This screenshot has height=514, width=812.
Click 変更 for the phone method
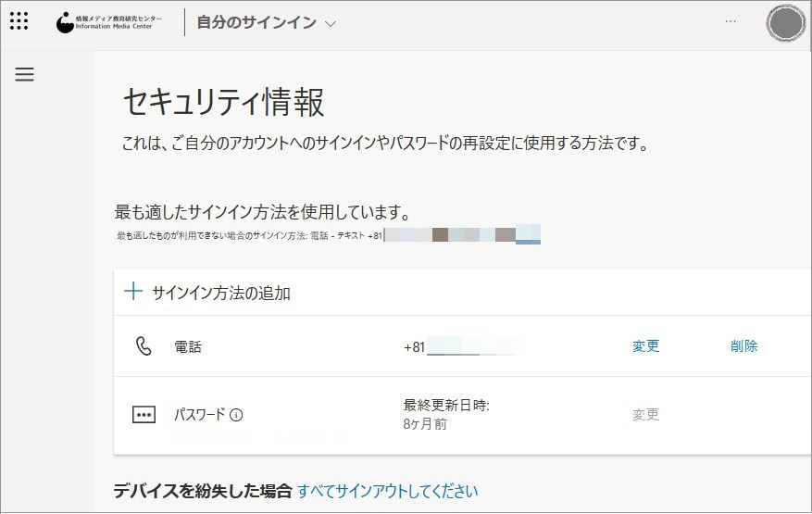click(x=645, y=346)
